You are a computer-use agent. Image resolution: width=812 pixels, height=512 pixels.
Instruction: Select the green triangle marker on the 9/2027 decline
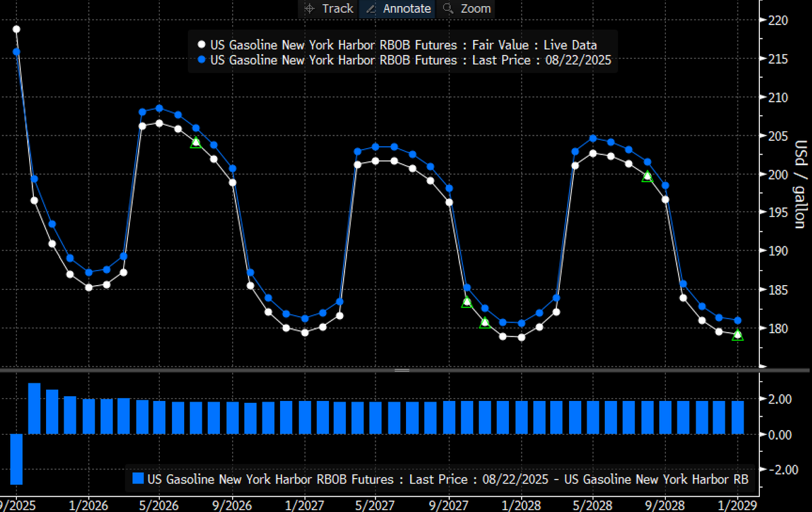(467, 301)
